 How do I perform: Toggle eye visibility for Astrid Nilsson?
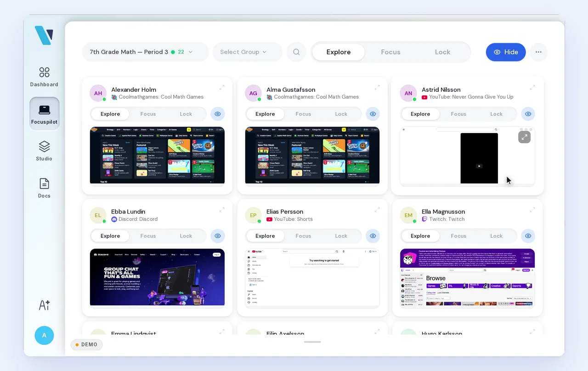click(528, 114)
